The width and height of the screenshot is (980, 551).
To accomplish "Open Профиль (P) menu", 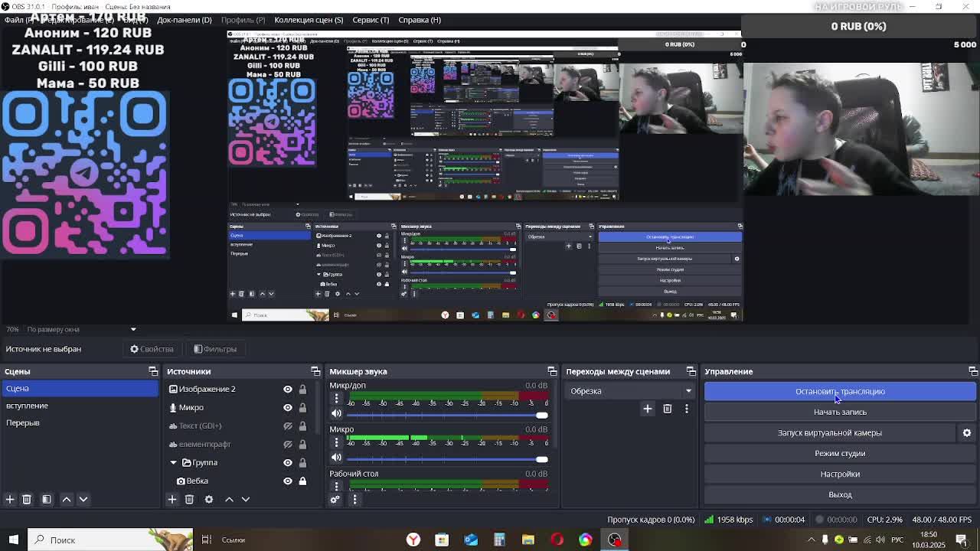I will click(243, 20).
